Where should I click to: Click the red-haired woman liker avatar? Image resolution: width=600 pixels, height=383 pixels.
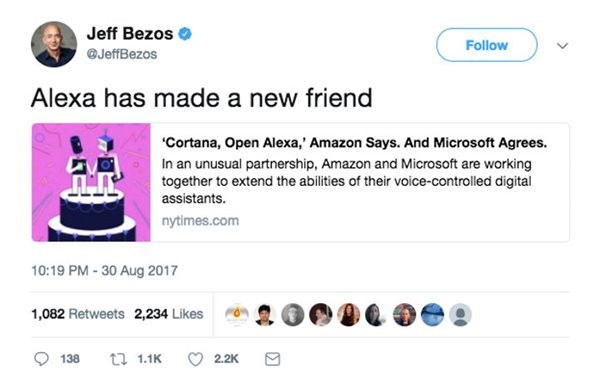pos(348,315)
